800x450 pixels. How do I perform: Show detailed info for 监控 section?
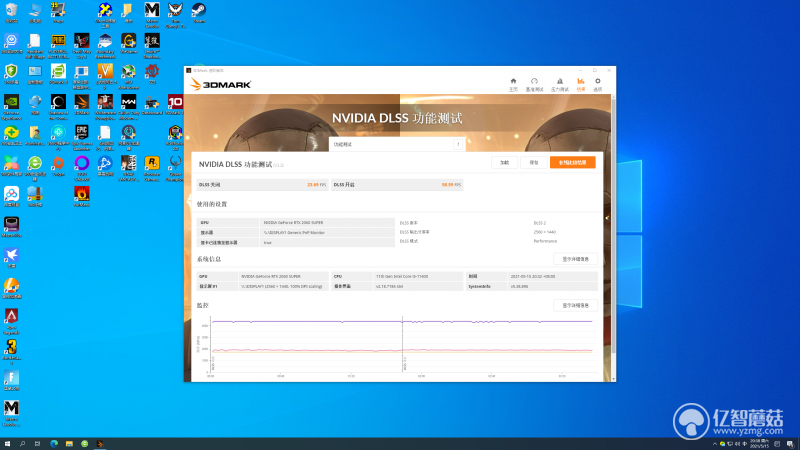(576, 305)
